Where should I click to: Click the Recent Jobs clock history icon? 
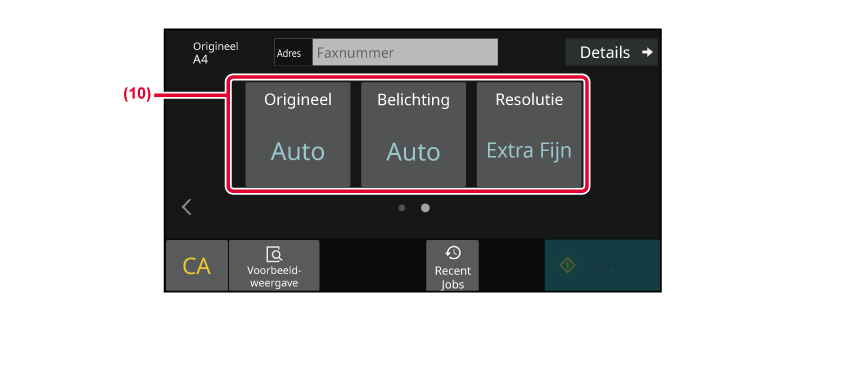453,253
